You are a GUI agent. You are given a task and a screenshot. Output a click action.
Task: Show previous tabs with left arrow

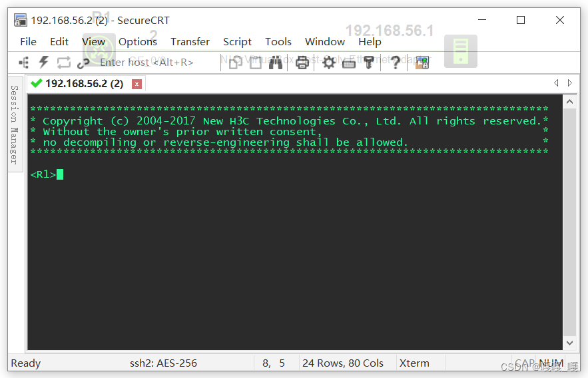[x=556, y=83]
